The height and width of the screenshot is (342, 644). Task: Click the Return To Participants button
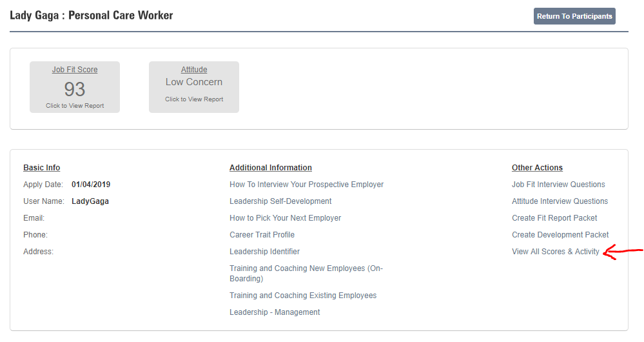click(574, 16)
